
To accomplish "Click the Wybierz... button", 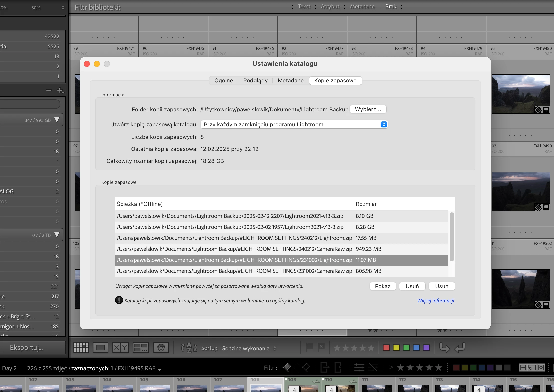I will (x=368, y=109).
